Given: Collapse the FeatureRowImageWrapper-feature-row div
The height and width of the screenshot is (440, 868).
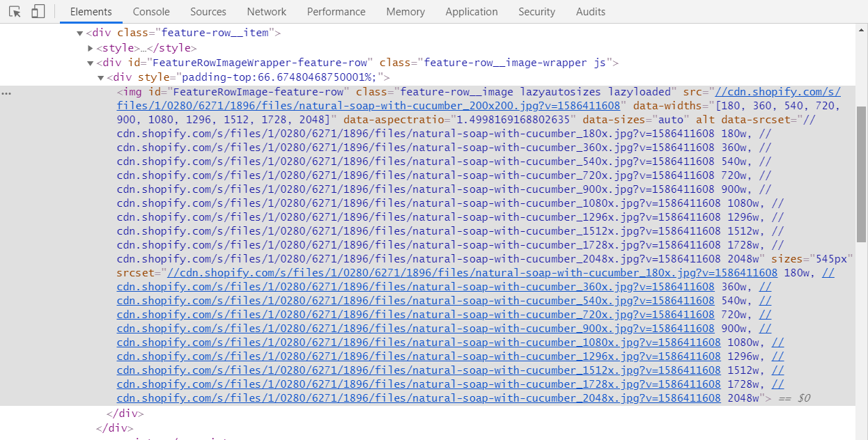Looking at the screenshot, I should [x=91, y=62].
